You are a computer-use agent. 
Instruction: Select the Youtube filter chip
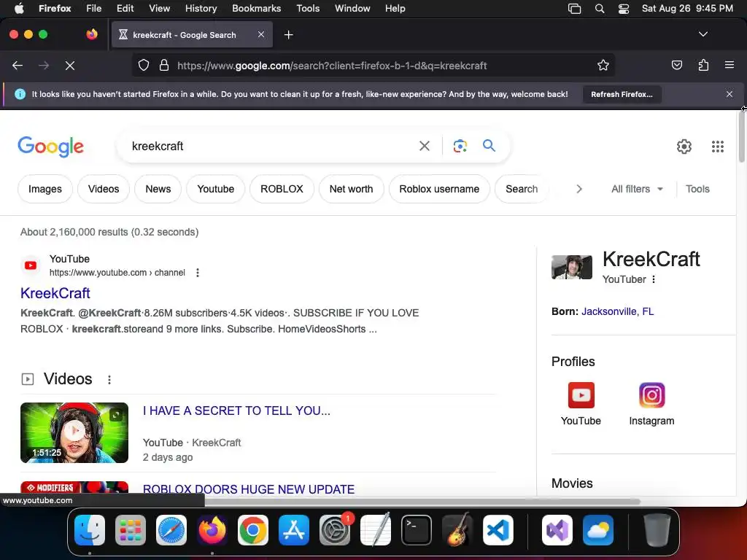click(x=215, y=189)
